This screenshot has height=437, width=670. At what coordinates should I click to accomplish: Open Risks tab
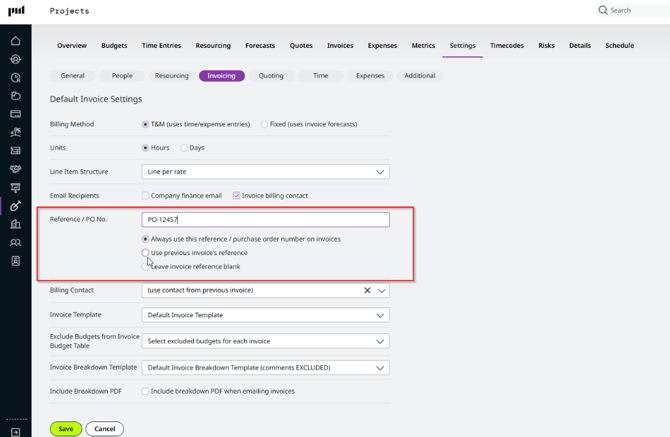pos(546,46)
